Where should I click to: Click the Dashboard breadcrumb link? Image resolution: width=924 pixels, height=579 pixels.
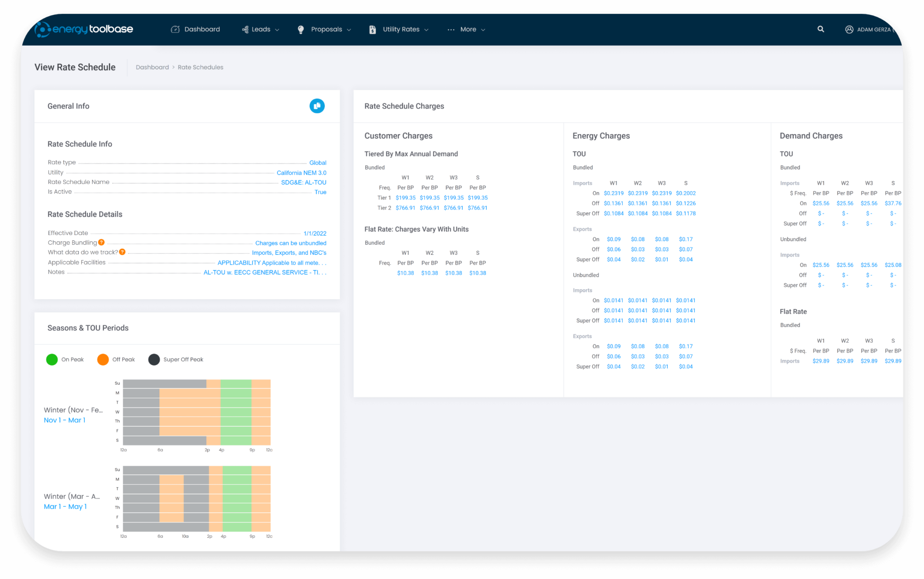pyautogui.click(x=152, y=67)
